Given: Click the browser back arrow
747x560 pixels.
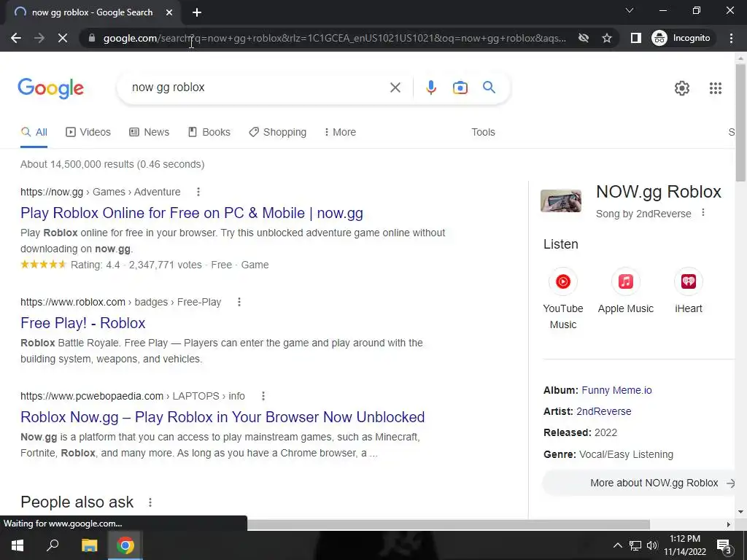Looking at the screenshot, I should click(x=16, y=38).
